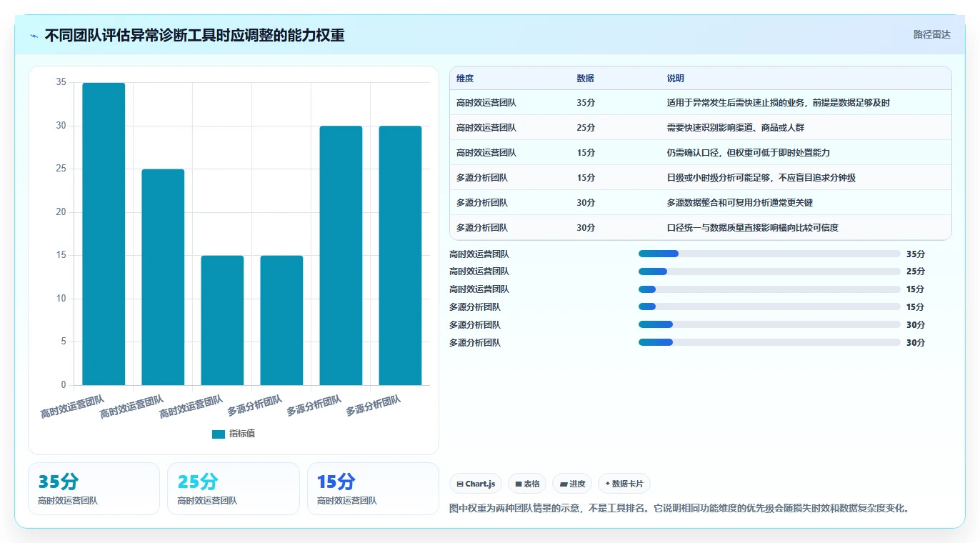Click the value-15 bar labeled 高时效运营团队
This screenshot has width=980, height=543.
coord(222,320)
